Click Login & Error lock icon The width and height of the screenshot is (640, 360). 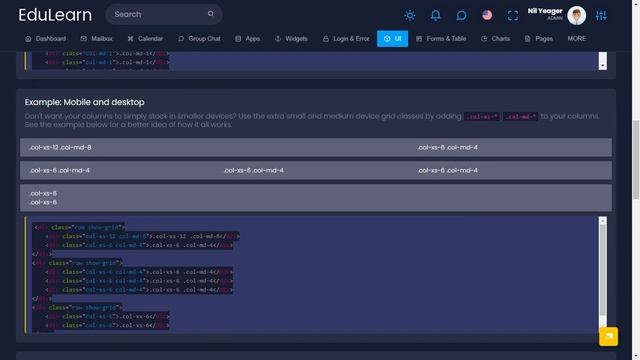point(326,39)
